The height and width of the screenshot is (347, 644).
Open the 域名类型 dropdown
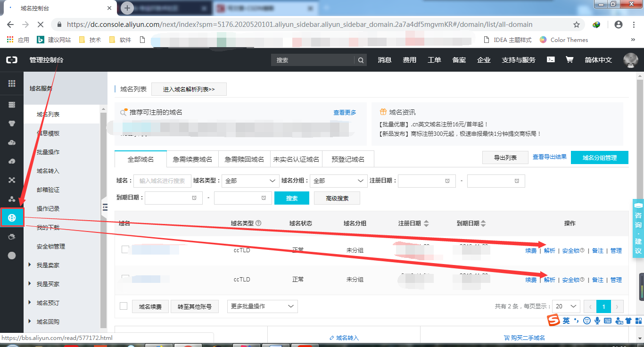click(250, 181)
